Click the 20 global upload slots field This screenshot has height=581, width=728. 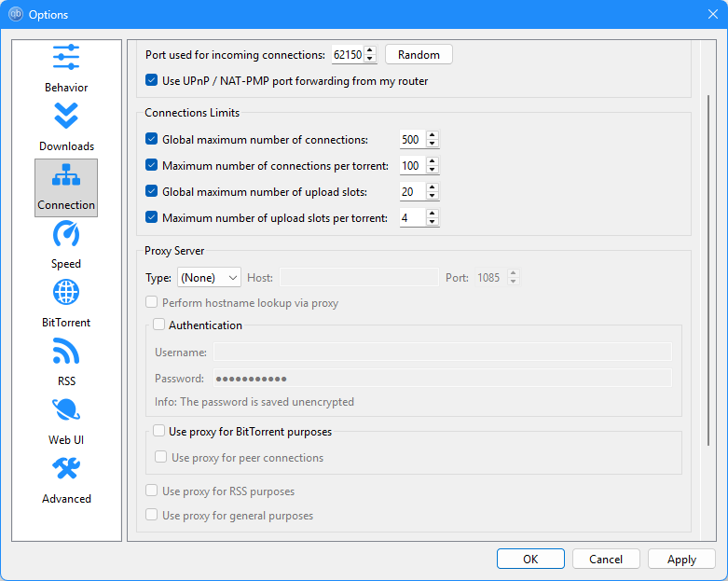[413, 191]
